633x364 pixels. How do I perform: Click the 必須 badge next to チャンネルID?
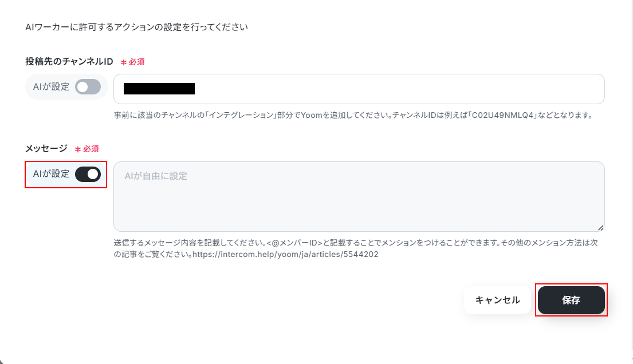click(x=136, y=62)
